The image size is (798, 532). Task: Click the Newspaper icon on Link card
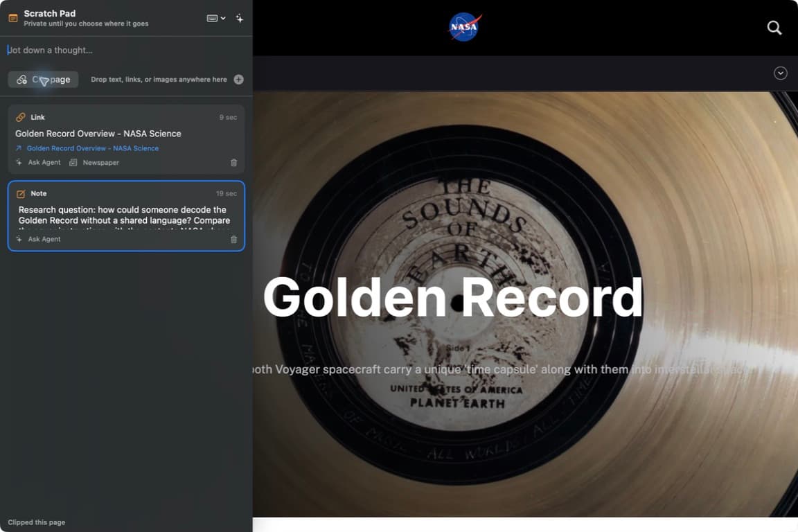coord(73,162)
